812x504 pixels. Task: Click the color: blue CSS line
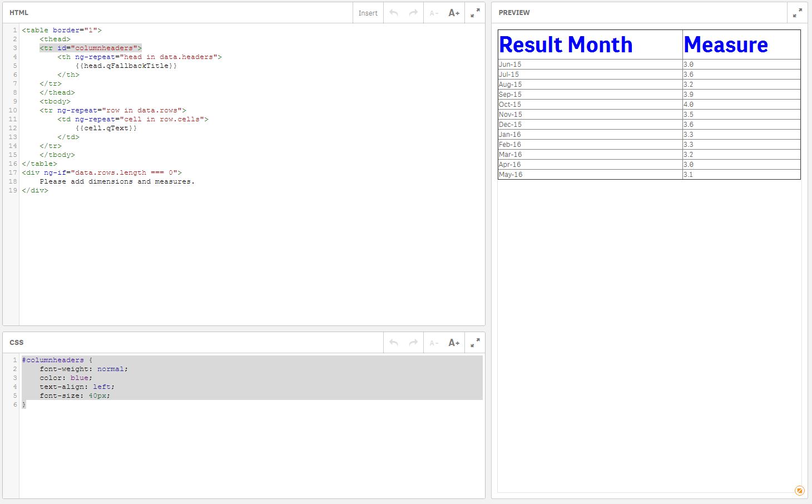66,378
